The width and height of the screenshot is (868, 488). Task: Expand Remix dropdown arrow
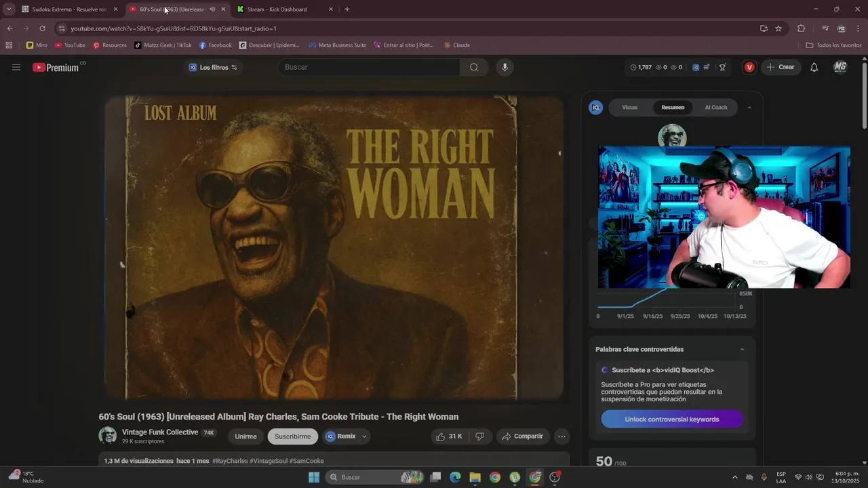[364, 436]
